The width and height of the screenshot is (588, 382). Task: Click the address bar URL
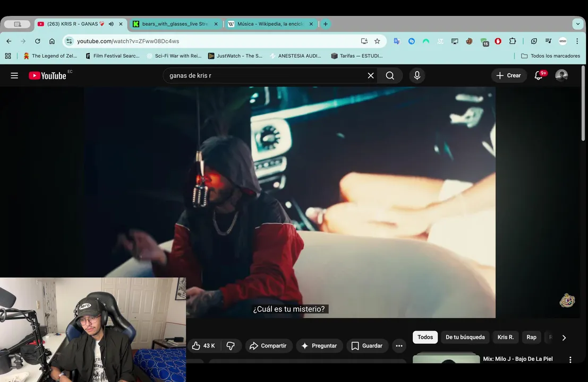coord(127,41)
